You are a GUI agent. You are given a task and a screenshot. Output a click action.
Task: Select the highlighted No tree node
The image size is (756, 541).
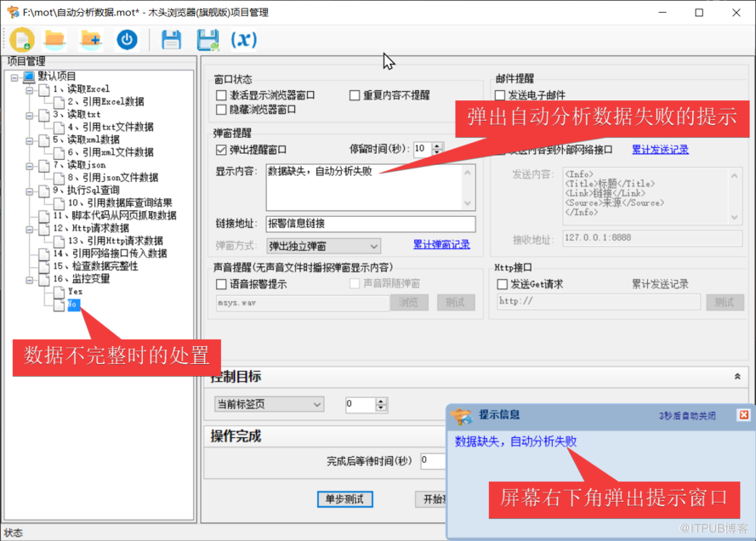point(73,305)
